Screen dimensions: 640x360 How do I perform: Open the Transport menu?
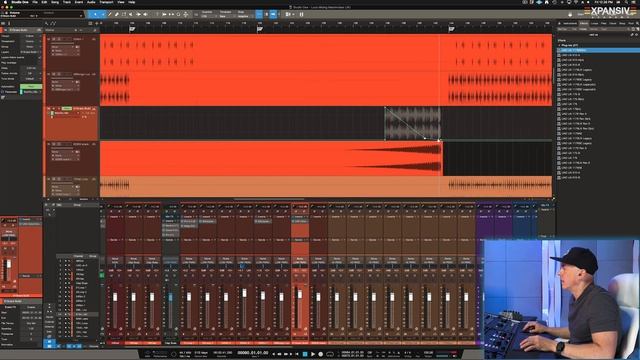click(x=106, y=2)
